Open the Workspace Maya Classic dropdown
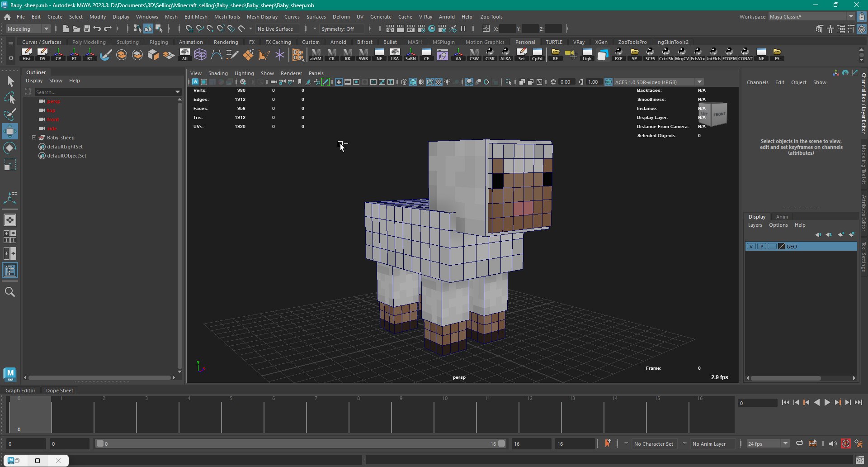Screen dimensions: 868x467 (811, 17)
